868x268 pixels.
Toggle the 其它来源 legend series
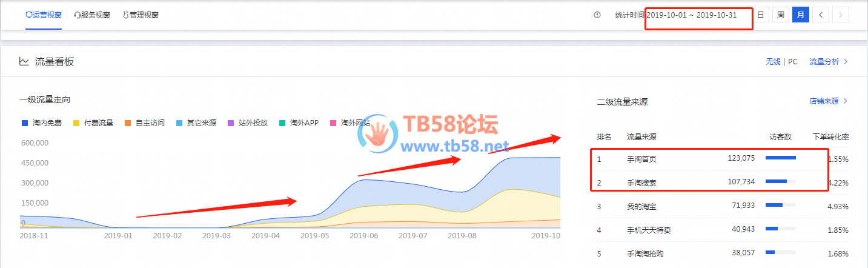[196, 123]
